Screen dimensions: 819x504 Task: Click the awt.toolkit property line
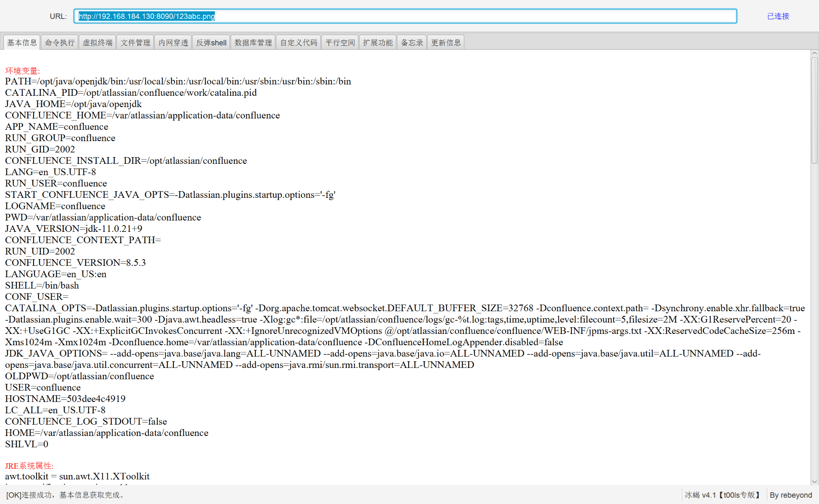point(77,476)
